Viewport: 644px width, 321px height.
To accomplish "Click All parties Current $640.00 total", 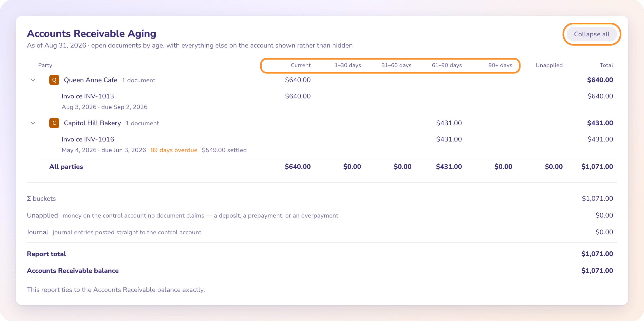I will [x=298, y=167].
